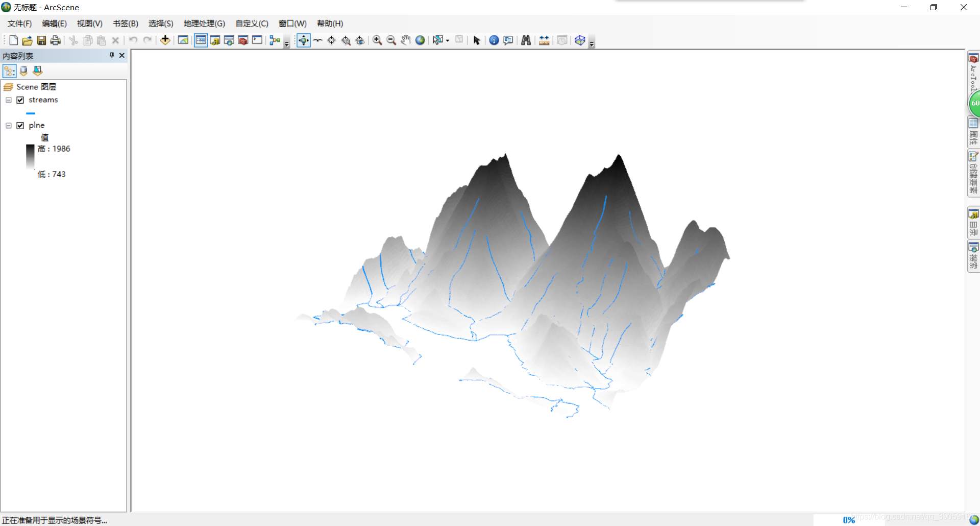This screenshot has height=526, width=980.
Task: Open Standard toolbar options dropdown
Action: 287,43
